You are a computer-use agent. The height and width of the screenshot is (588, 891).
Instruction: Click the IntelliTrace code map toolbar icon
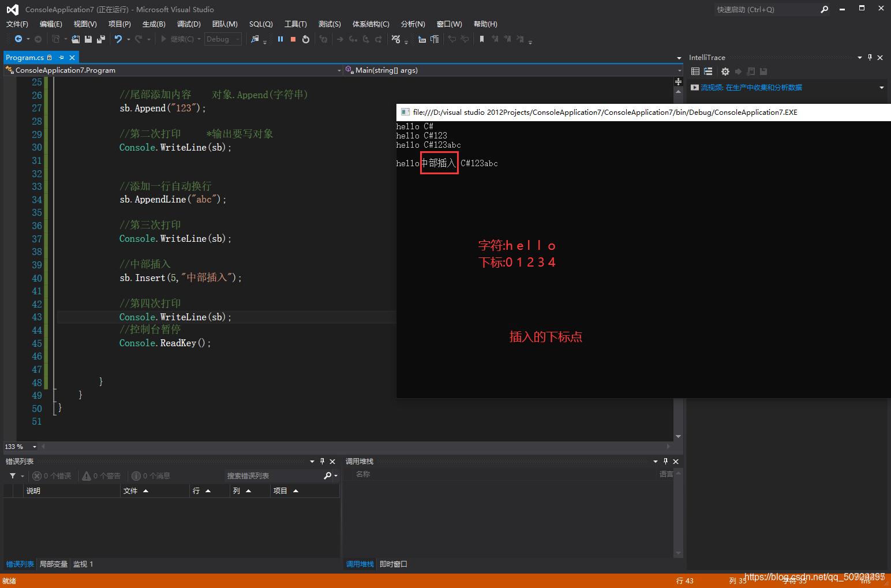(396, 39)
